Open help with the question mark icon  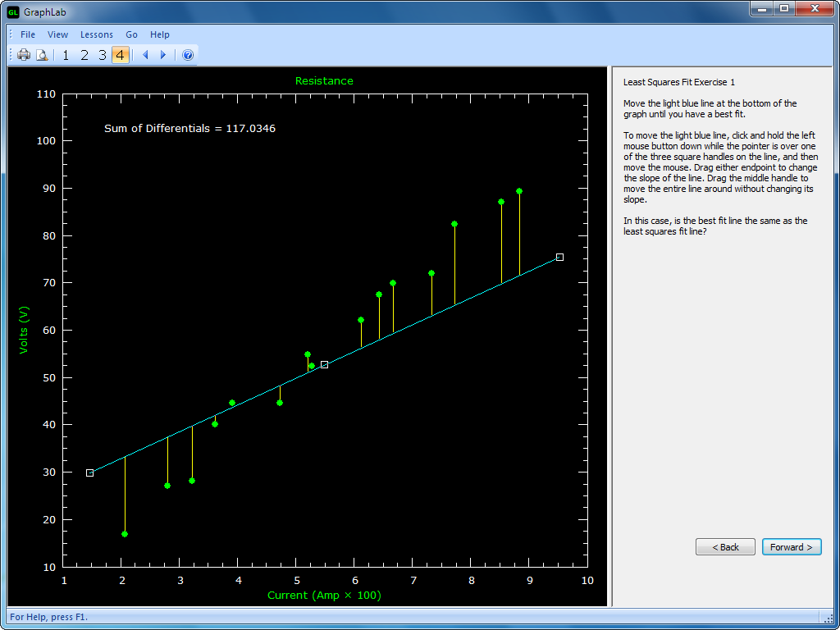click(188, 55)
